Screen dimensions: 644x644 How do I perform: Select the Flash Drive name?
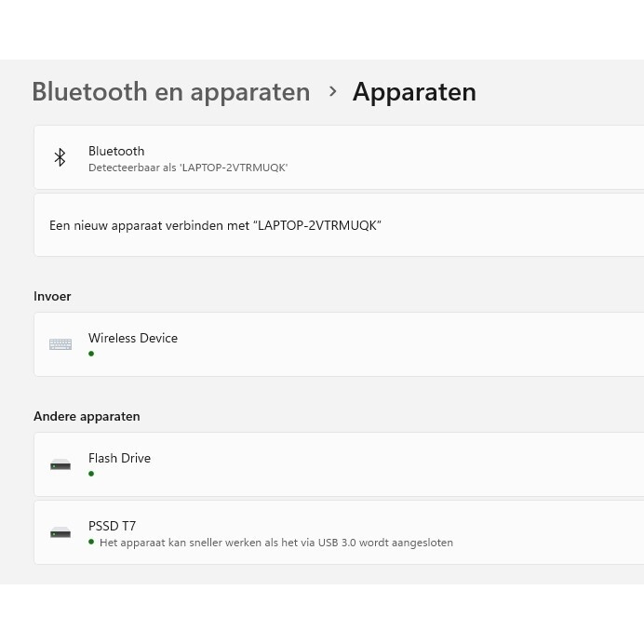(x=119, y=458)
